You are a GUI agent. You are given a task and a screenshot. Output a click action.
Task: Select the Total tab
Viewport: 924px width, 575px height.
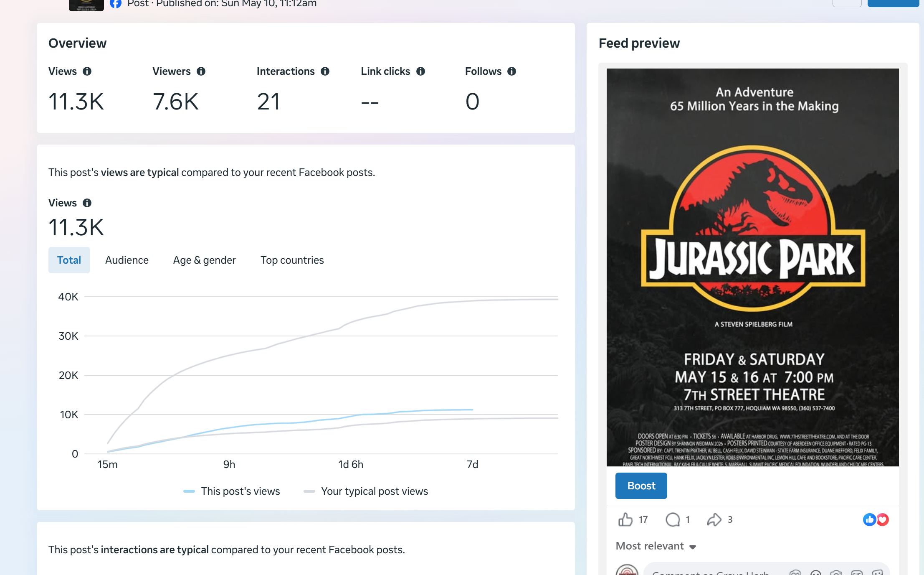69,260
